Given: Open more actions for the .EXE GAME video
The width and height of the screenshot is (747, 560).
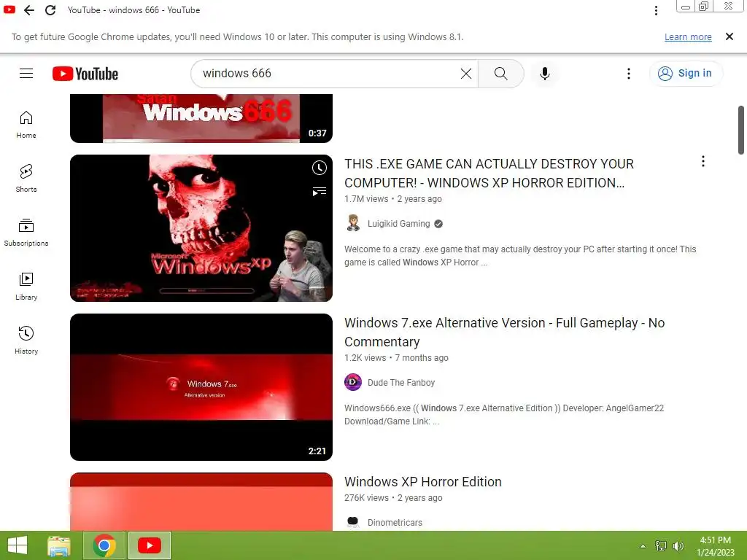Looking at the screenshot, I should pyautogui.click(x=703, y=161).
